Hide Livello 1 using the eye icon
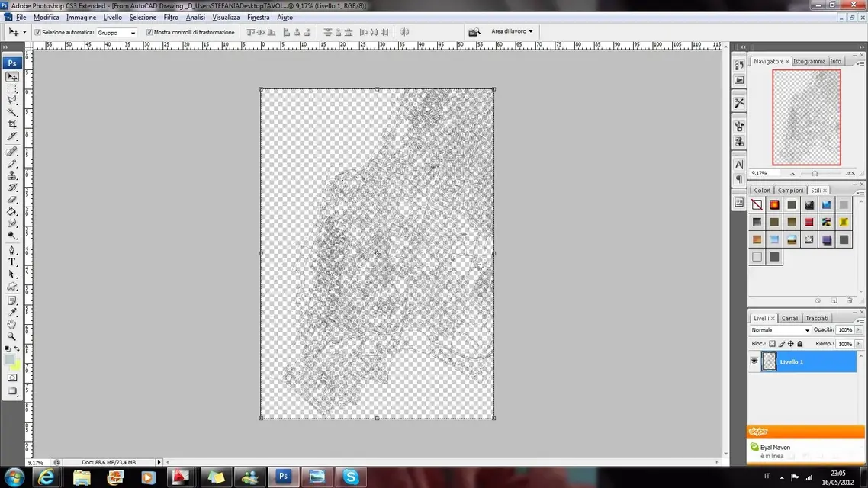Viewport: 868px width, 488px height. click(754, 362)
